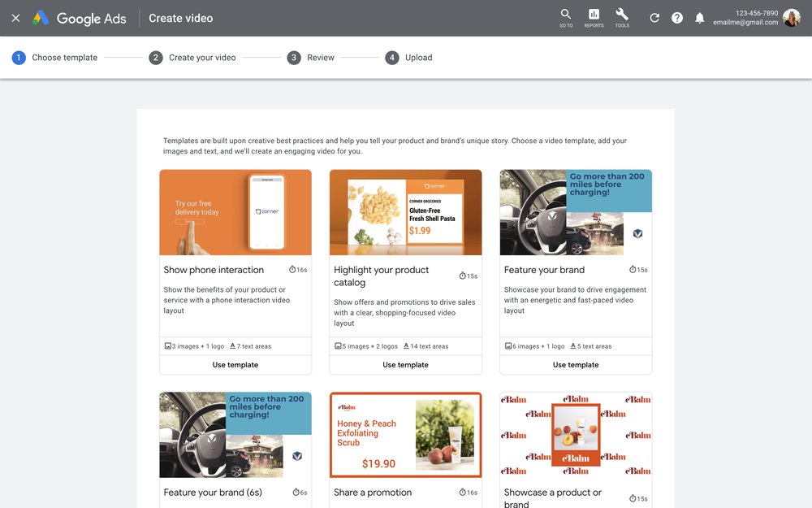View notifications via the bell icon
This screenshot has width=812, height=508.
699,17
